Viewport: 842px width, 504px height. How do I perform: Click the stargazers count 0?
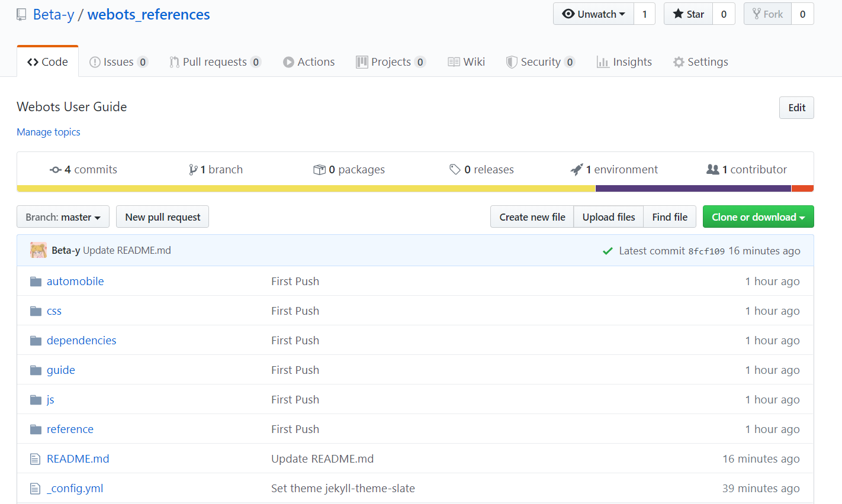724,14
